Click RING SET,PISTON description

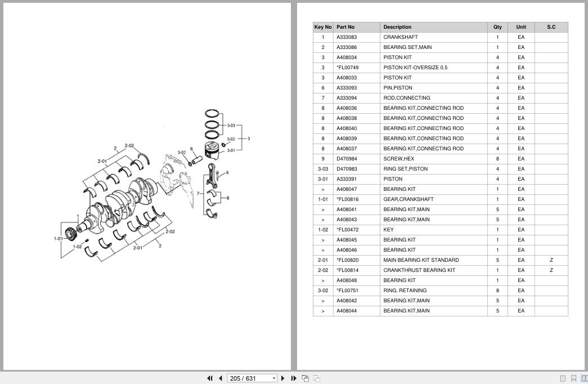tap(405, 169)
